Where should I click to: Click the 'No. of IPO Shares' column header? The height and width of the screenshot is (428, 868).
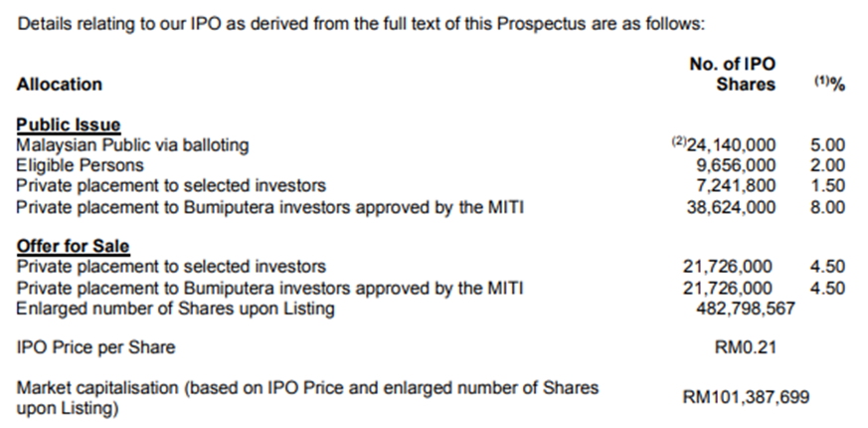[734, 75]
